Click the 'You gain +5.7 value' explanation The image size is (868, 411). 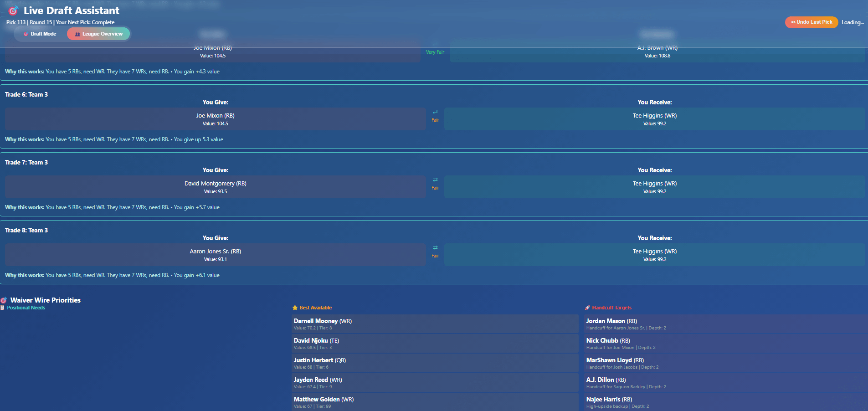(x=197, y=207)
